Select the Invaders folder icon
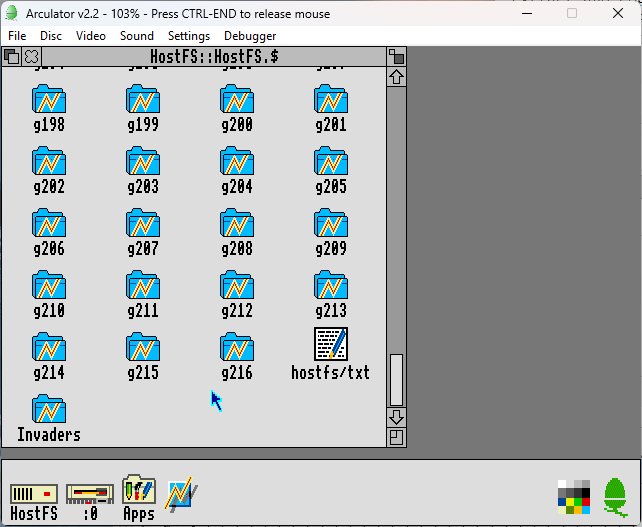642x527 pixels. pos(49,409)
